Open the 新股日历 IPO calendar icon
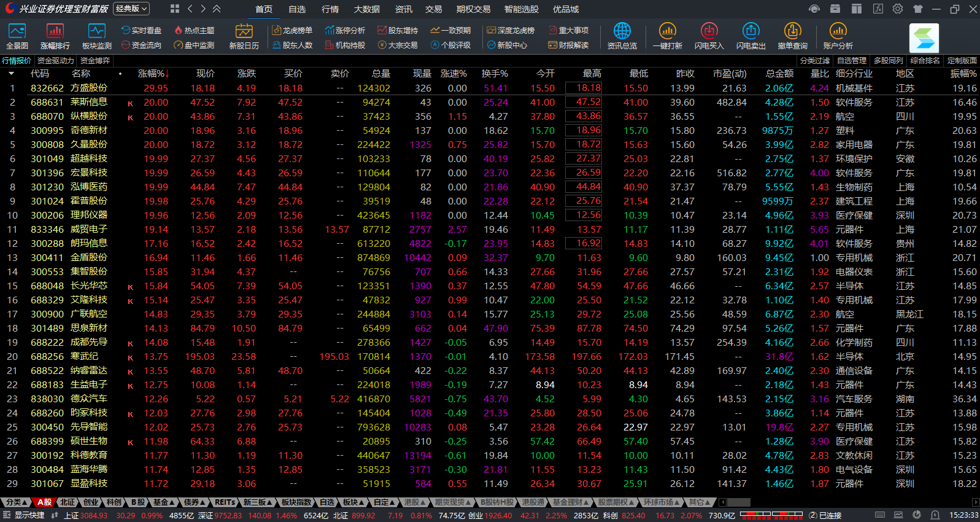The image size is (980, 522). (244, 36)
